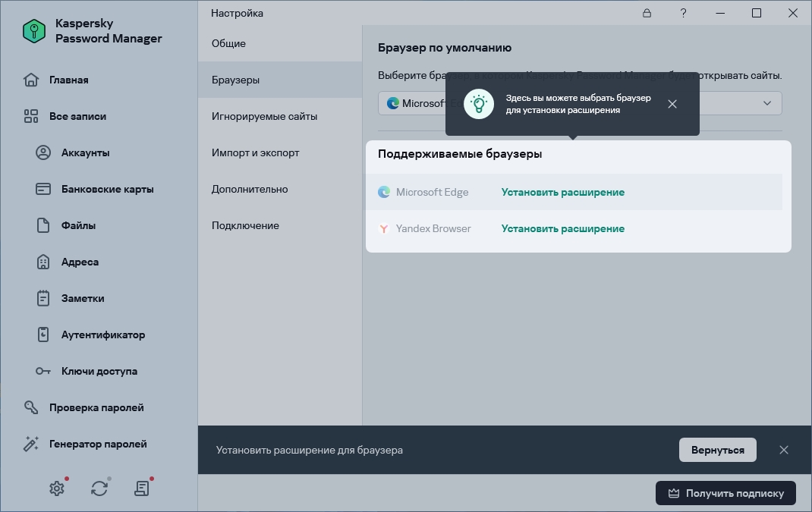Click the sync arrows icon
Viewport: 812px width, 512px height.
(99, 488)
